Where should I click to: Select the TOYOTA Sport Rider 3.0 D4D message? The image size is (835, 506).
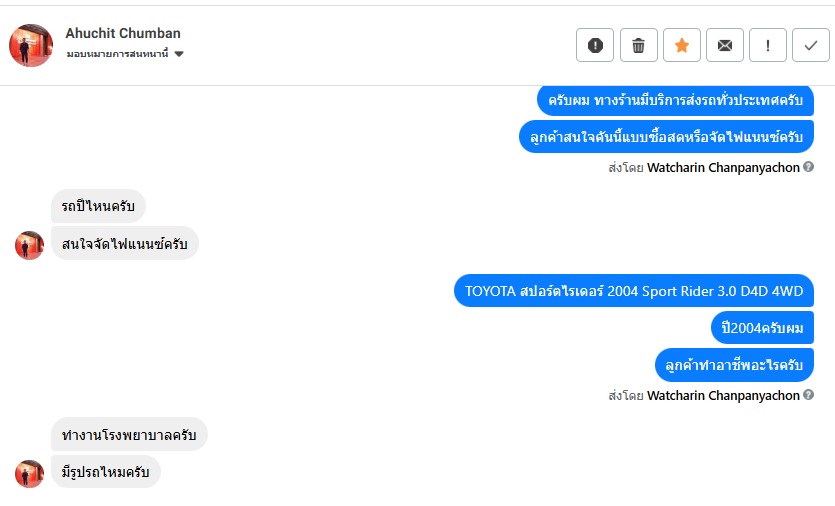point(634,292)
